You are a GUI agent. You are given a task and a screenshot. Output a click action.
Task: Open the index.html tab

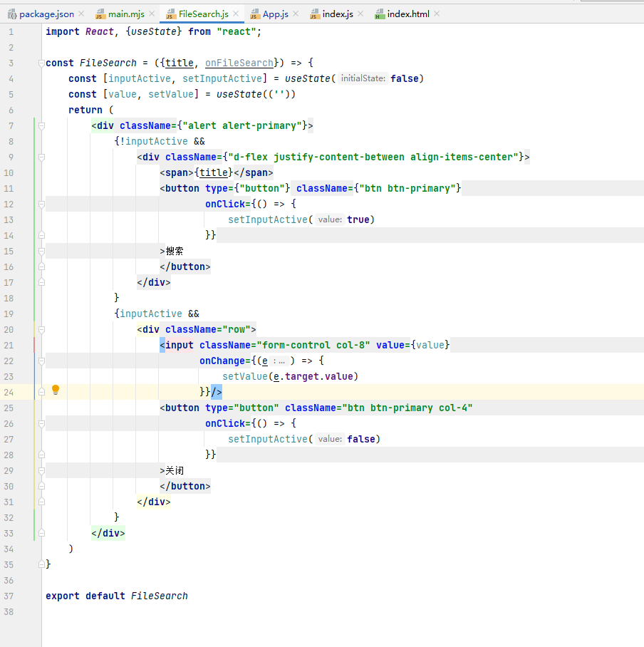coord(408,14)
